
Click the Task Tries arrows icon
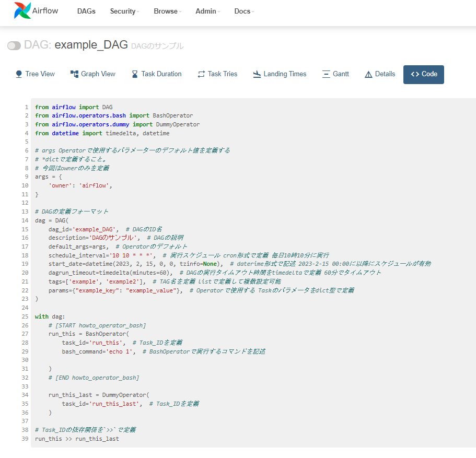pyautogui.click(x=201, y=74)
